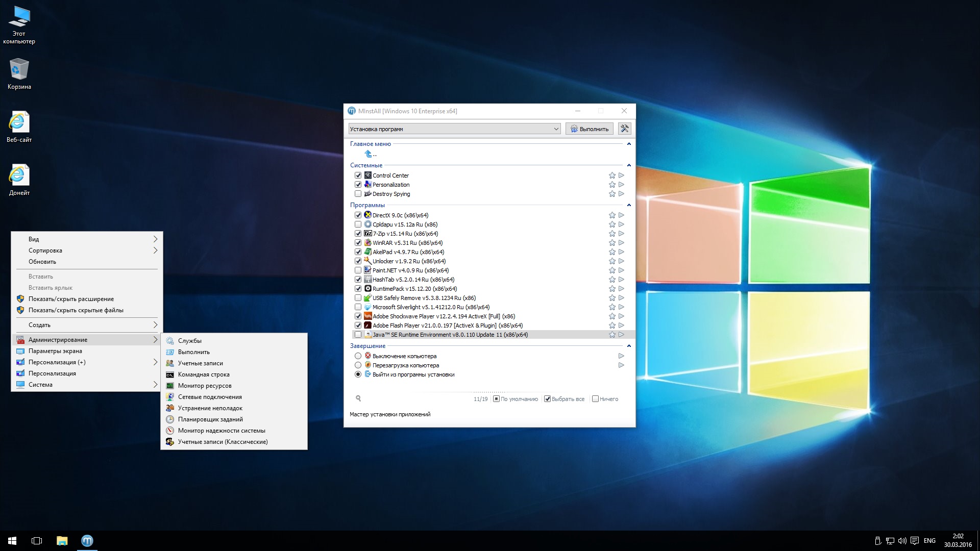The width and height of the screenshot is (980, 551).
Task: Open Task View on the taskbar
Action: [x=37, y=541]
